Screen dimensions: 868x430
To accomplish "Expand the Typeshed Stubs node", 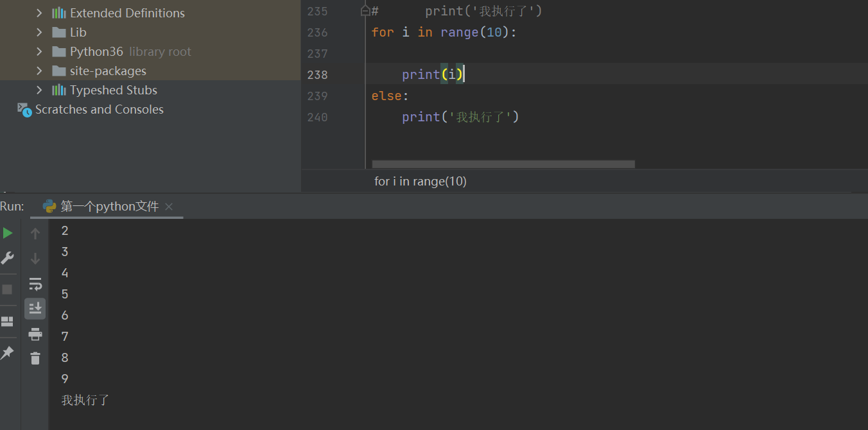I will [x=40, y=90].
